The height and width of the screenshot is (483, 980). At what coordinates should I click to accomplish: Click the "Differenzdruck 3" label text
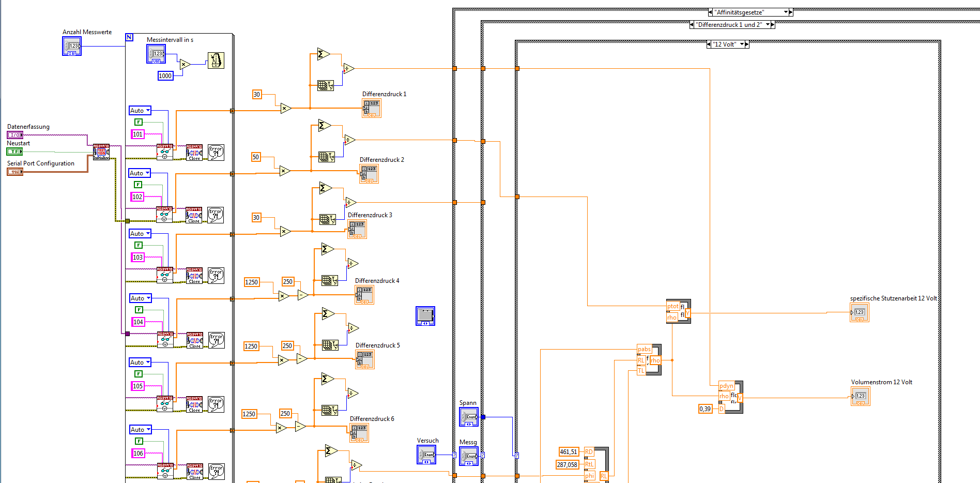370,215
